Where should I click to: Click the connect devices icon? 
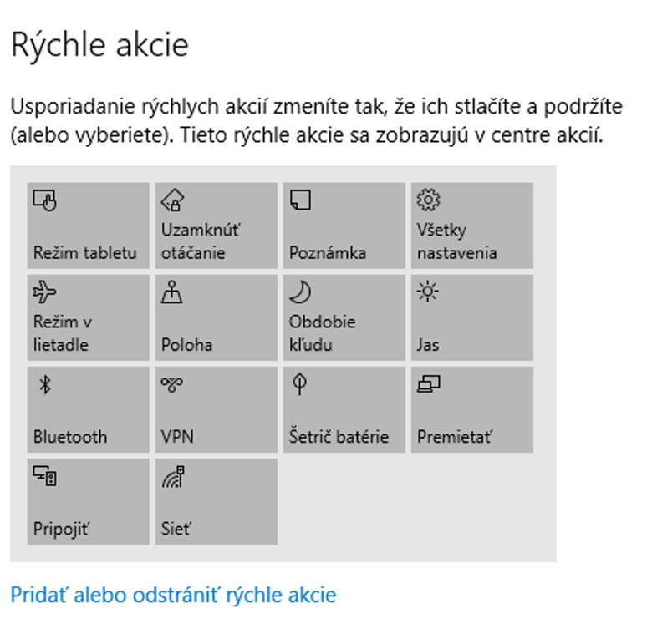coord(45,476)
